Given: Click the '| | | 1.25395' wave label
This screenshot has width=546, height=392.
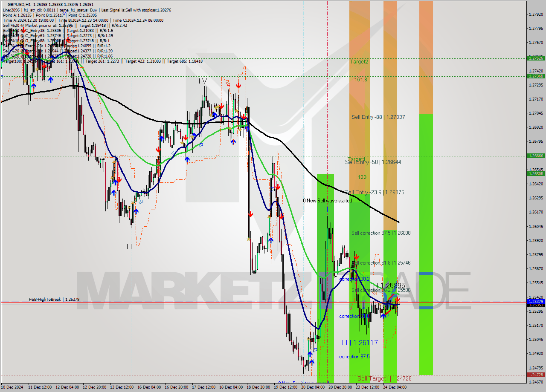Looking at the screenshot, I should 387,285.
